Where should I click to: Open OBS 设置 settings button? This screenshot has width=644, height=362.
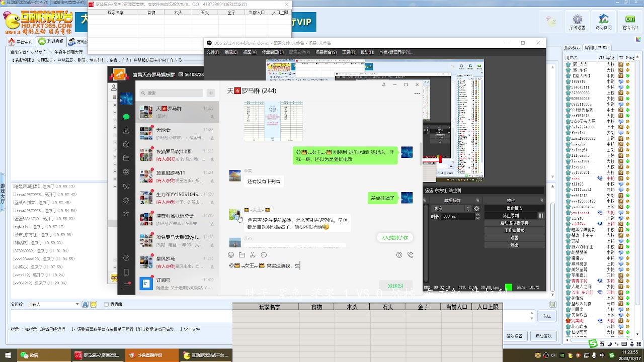pyautogui.click(x=514, y=238)
